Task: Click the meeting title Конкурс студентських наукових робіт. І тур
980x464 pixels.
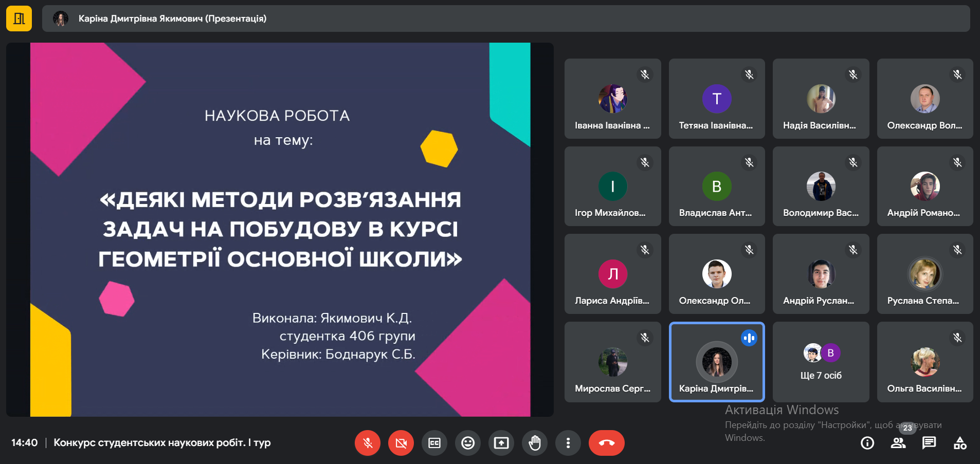Action: 162,442
